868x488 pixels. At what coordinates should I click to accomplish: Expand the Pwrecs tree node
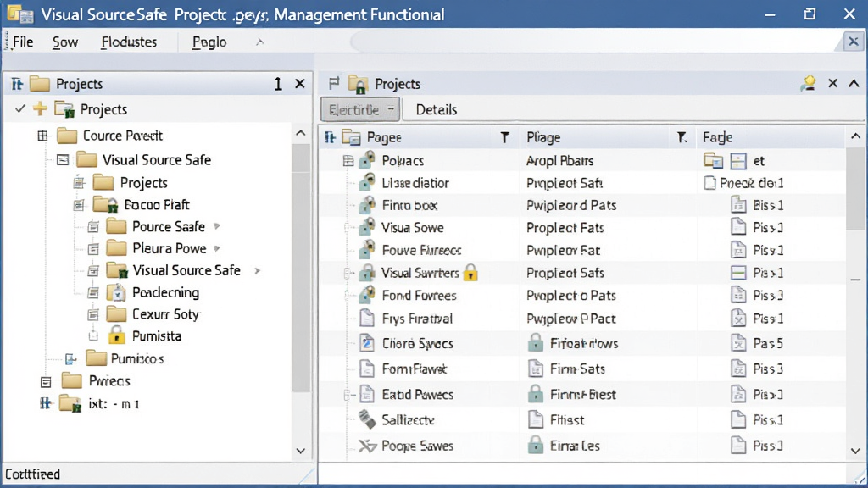46,381
